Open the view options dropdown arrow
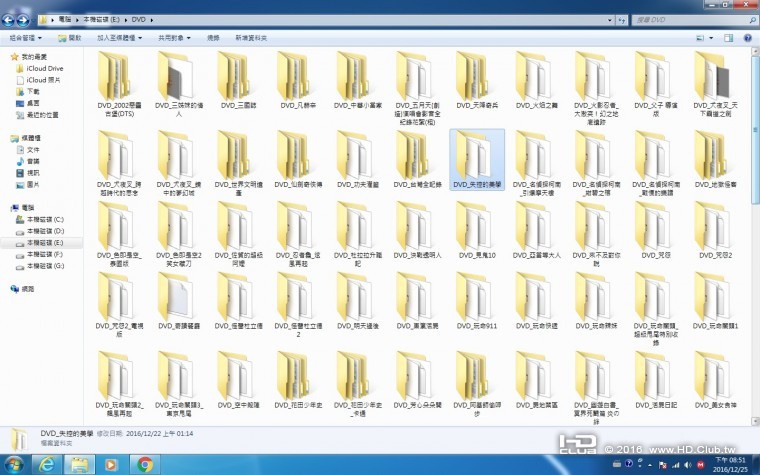 [711, 38]
